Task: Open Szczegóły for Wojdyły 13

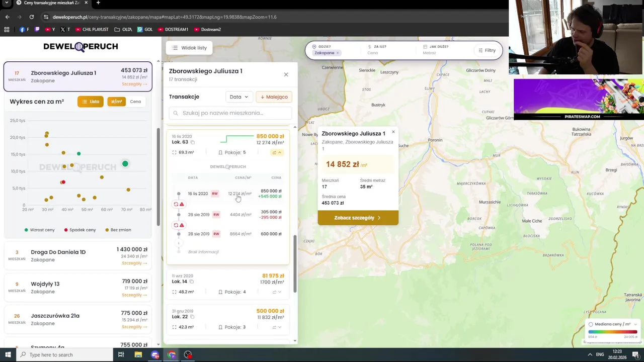Action: [x=134, y=295]
